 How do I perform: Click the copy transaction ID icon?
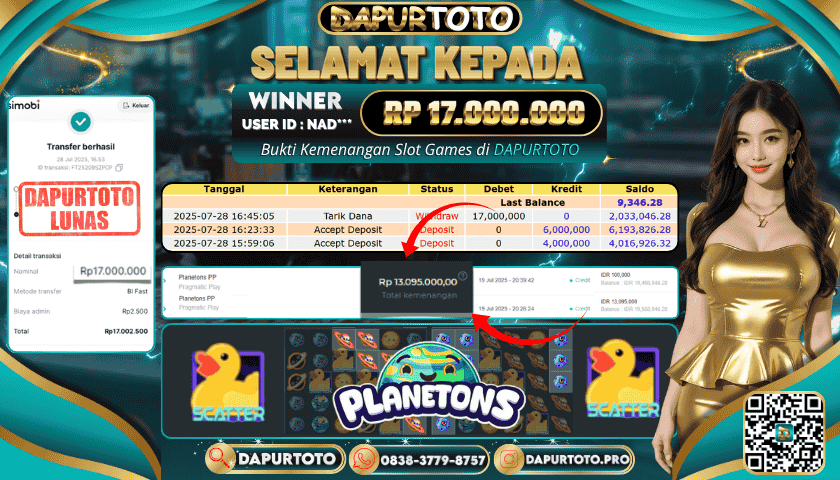(x=119, y=168)
